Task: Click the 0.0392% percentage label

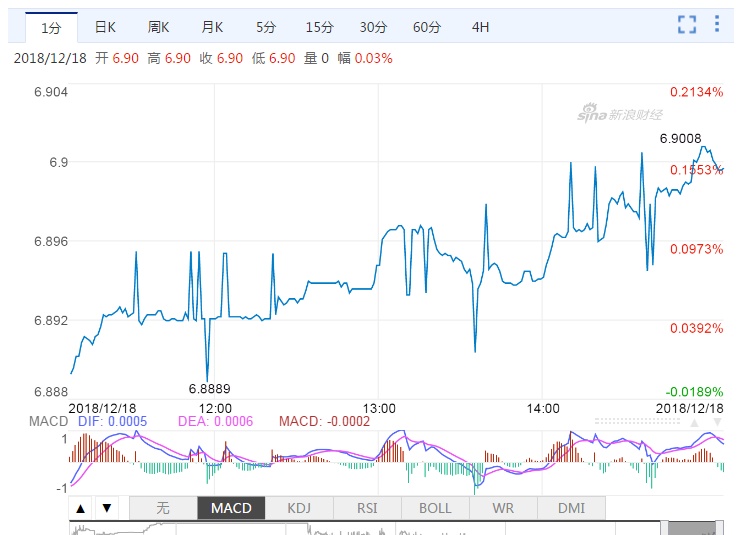Action: pyautogui.click(x=697, y=328)
